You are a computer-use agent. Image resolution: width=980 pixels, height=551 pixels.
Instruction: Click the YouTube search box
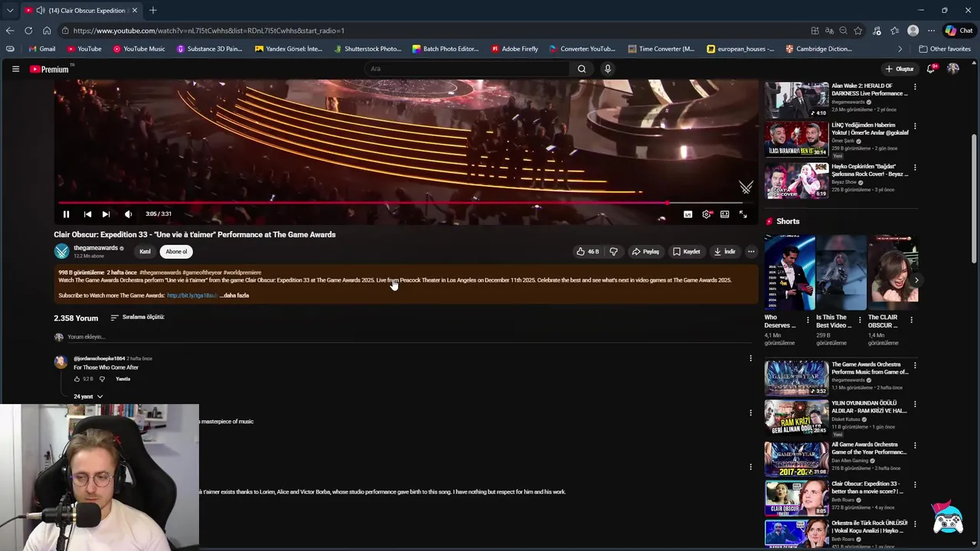(x=468, y=69)
